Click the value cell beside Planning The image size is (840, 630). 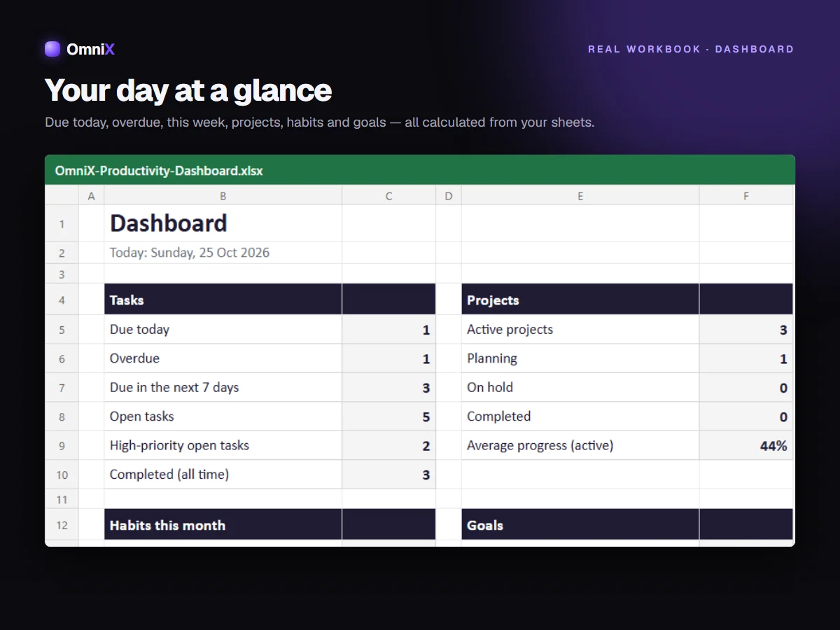(746, 358)
